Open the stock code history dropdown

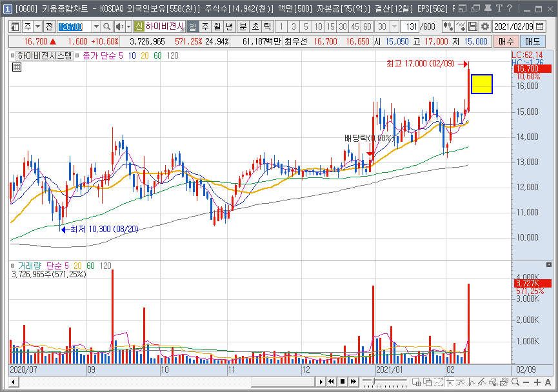pyautogui.click(x=96, y=26)
